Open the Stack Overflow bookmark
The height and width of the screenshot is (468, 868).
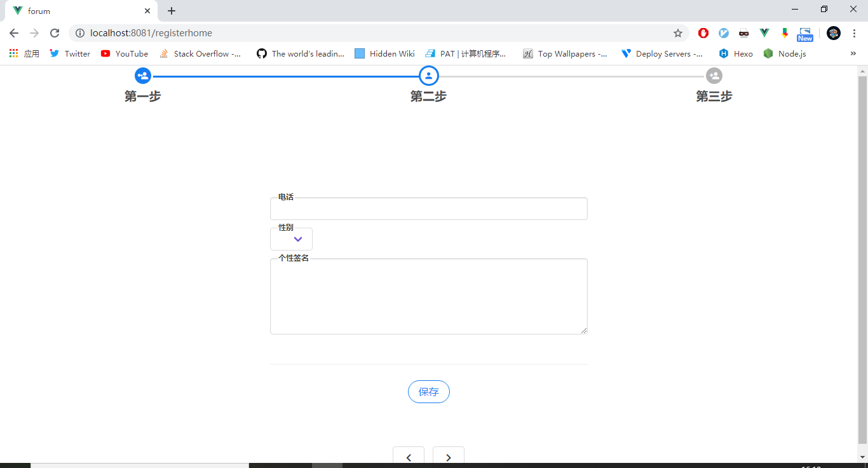pyautogui.click(x=200, y=54)
